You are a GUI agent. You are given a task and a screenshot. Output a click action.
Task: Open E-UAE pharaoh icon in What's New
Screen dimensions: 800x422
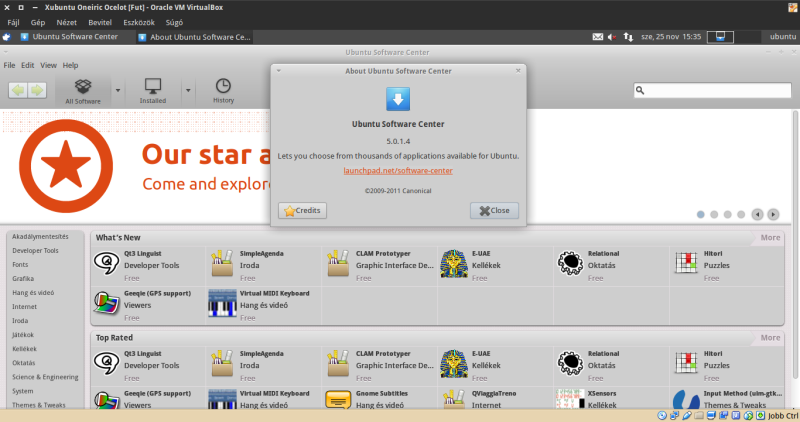[x=454, y=264]
